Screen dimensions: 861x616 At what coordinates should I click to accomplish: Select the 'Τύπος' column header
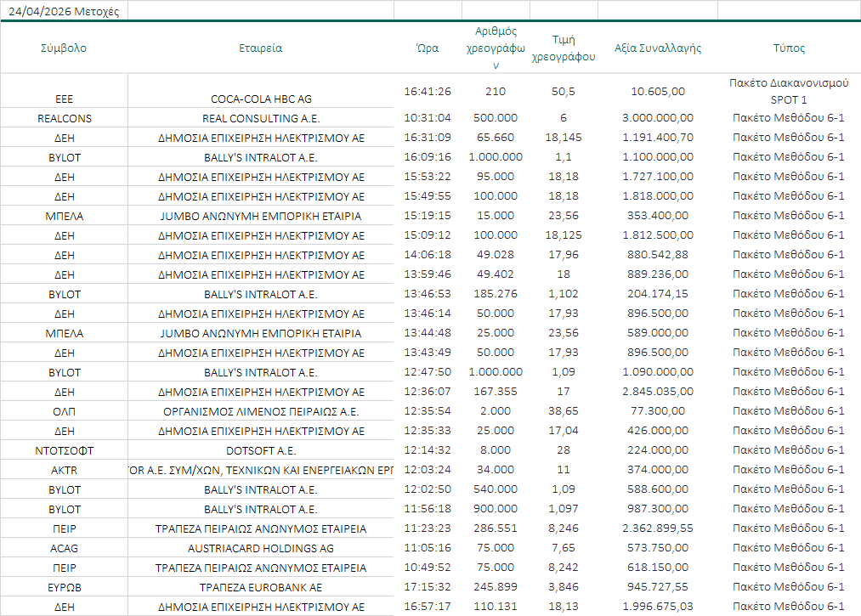(x=789, y=48)
